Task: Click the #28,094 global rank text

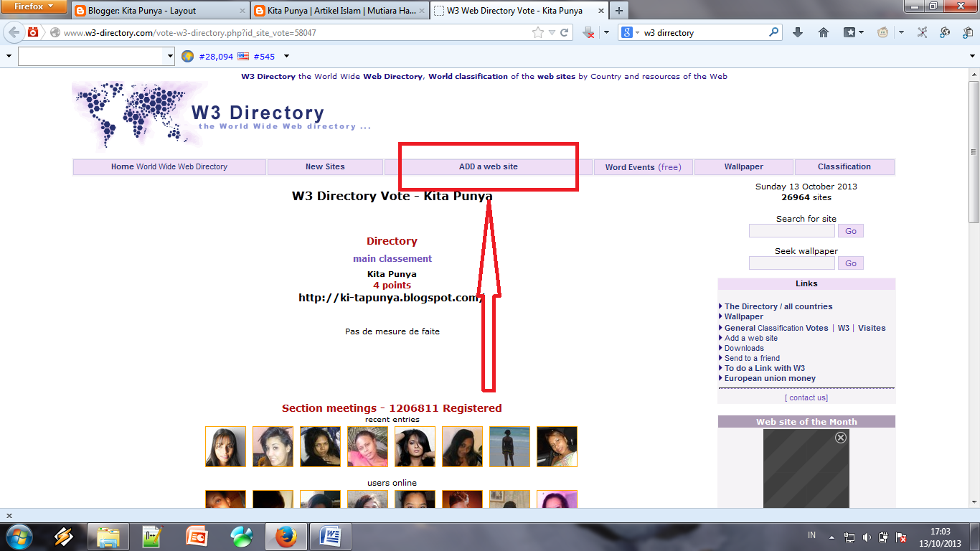Action: pos(216,56)
